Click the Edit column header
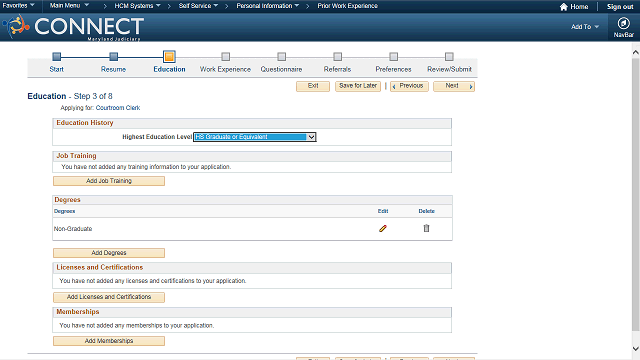Viewport: 640px width, 360px height. pos(383,211)
